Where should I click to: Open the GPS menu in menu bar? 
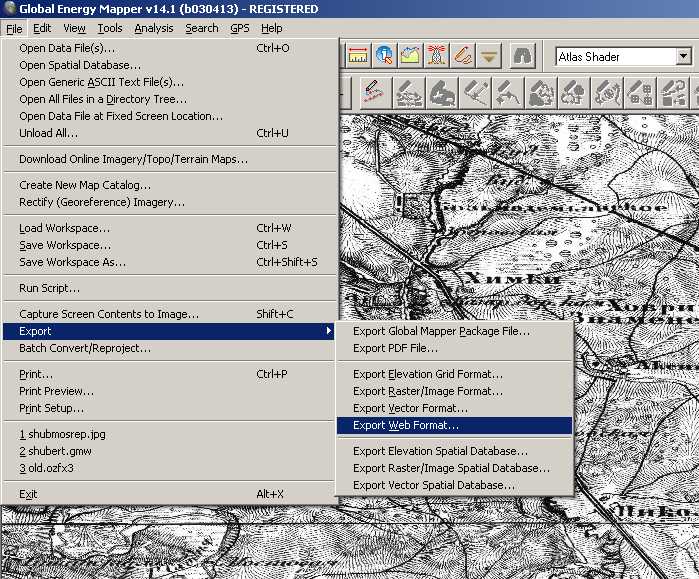(240, 28)
